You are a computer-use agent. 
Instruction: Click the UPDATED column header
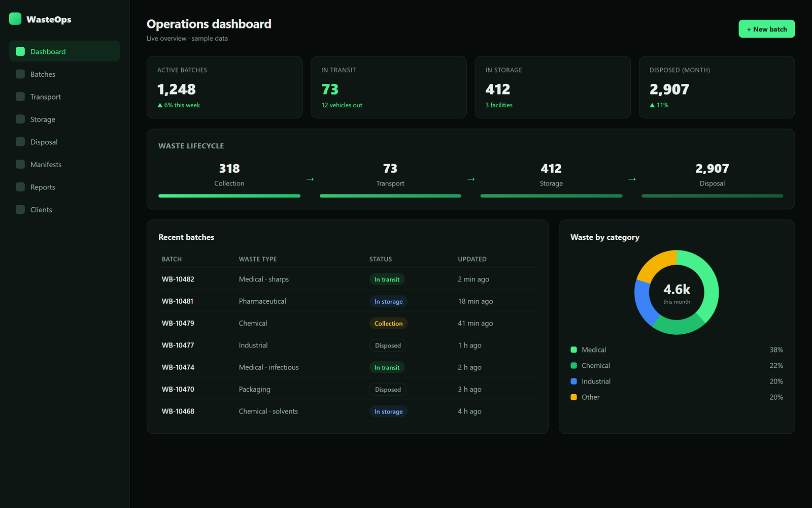click(472, 259)
